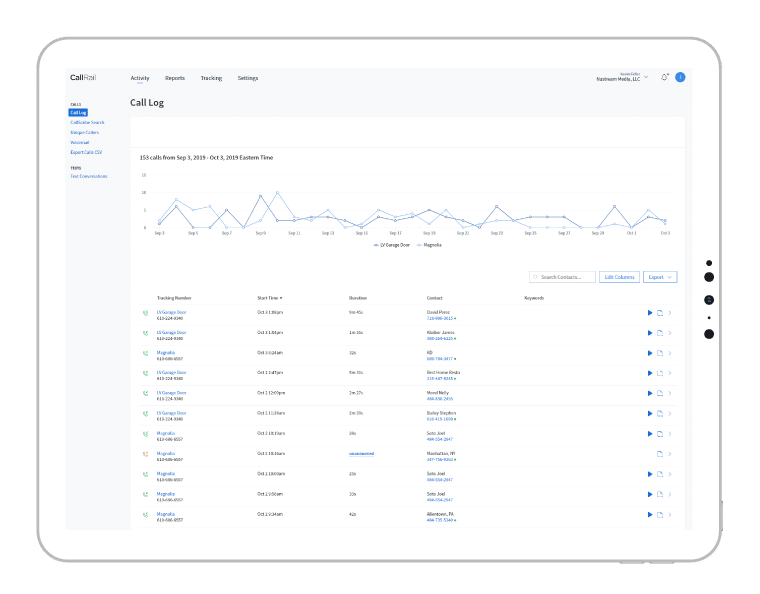Open the Settings menu

(x=248, y=78)
